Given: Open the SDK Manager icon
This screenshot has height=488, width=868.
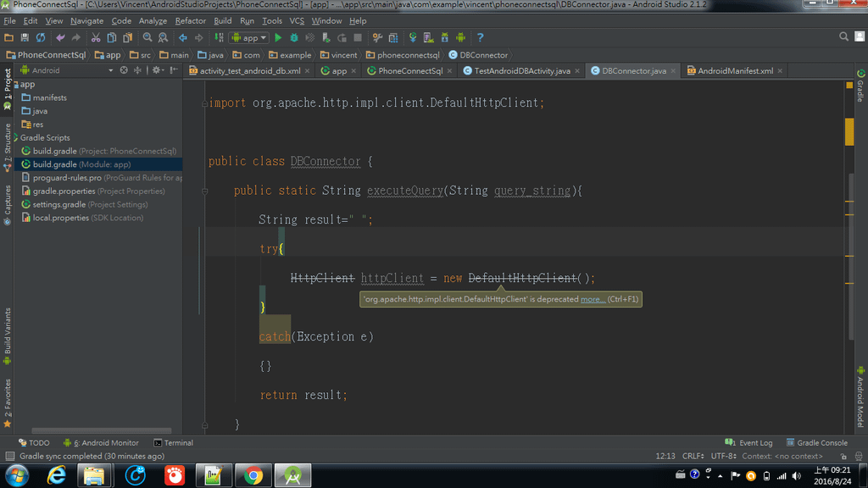Looking at the screenshot, I should pos(444,37).
